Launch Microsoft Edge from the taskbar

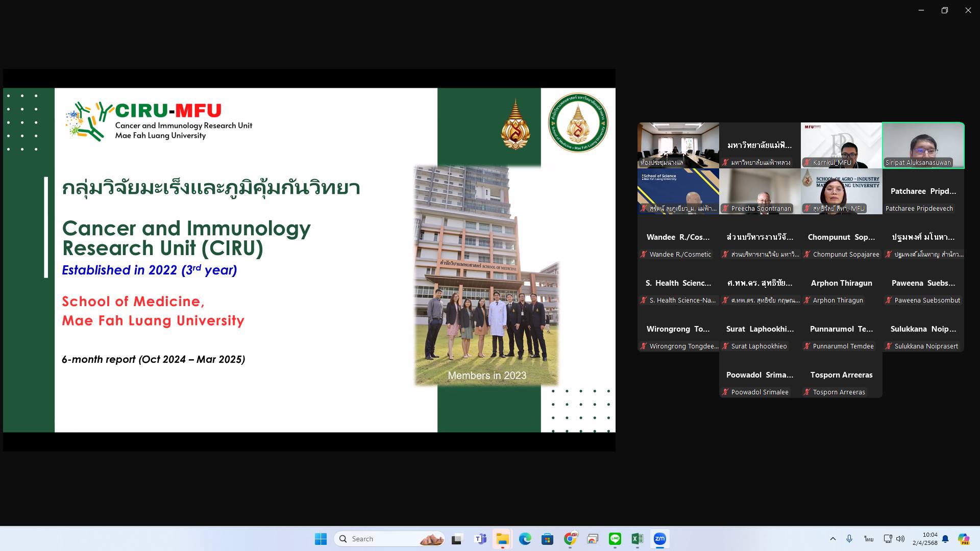click(x=525, y=539)
